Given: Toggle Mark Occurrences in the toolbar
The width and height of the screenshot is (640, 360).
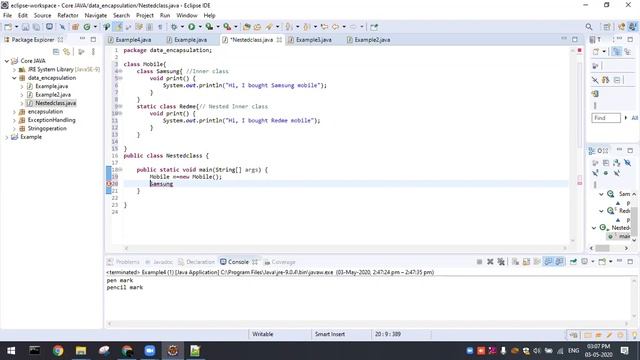Looking at the screenshot, I should tap(118, 27).
